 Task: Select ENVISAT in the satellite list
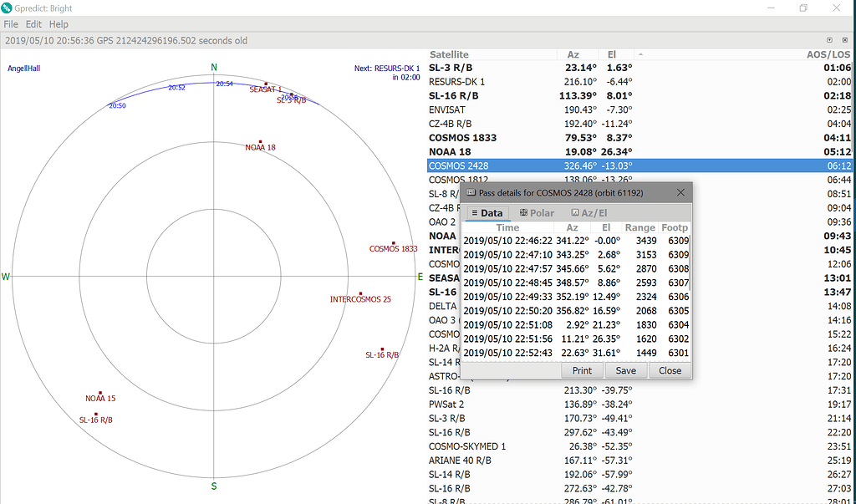(x=446, y=109)
